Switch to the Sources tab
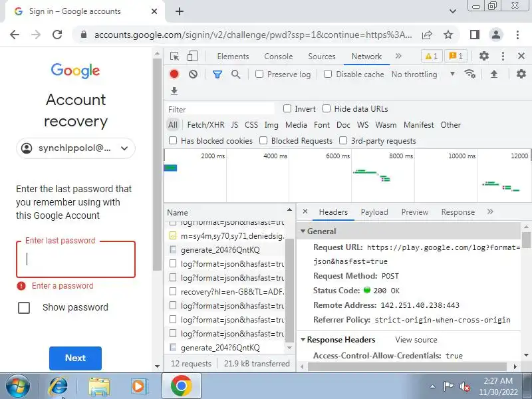 322,57
